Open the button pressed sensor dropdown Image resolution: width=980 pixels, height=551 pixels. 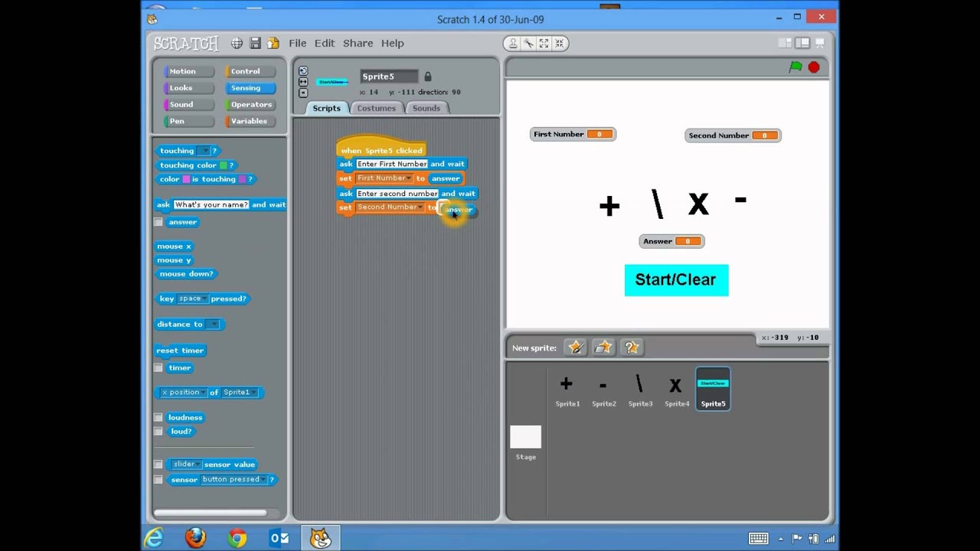click(x=234, y=480)
